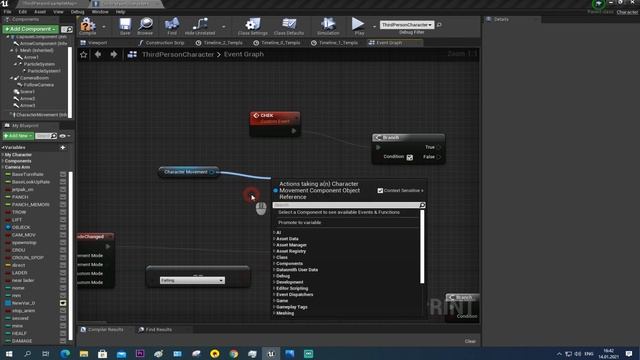Toggle instance-editable eye for BaseTurnRate

(x=63, y=174)
